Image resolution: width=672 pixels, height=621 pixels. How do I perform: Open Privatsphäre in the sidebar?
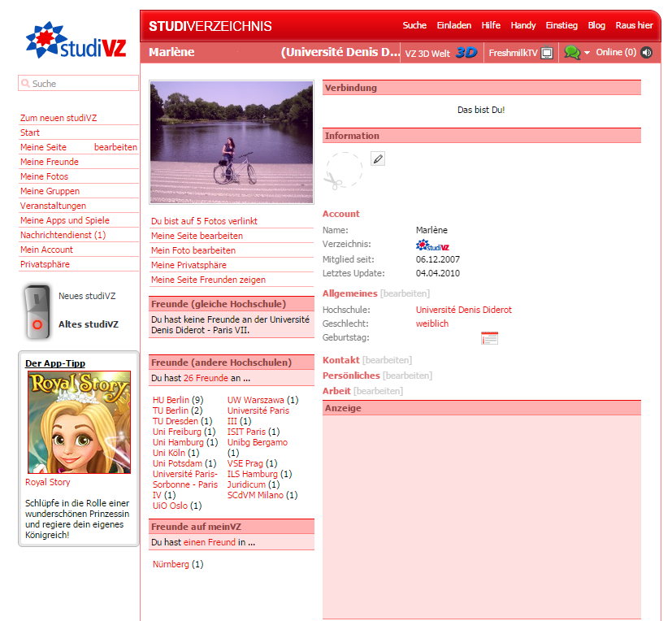tap(45, 264)
